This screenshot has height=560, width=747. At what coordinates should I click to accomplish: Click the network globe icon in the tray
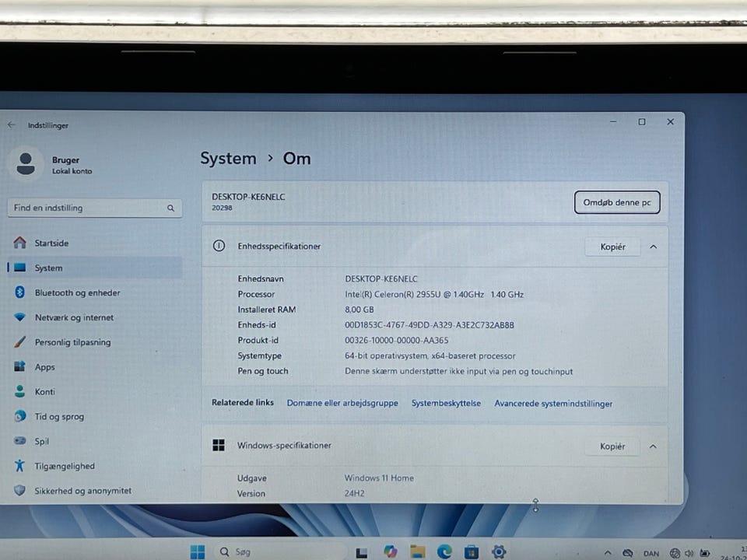(675, 553)
